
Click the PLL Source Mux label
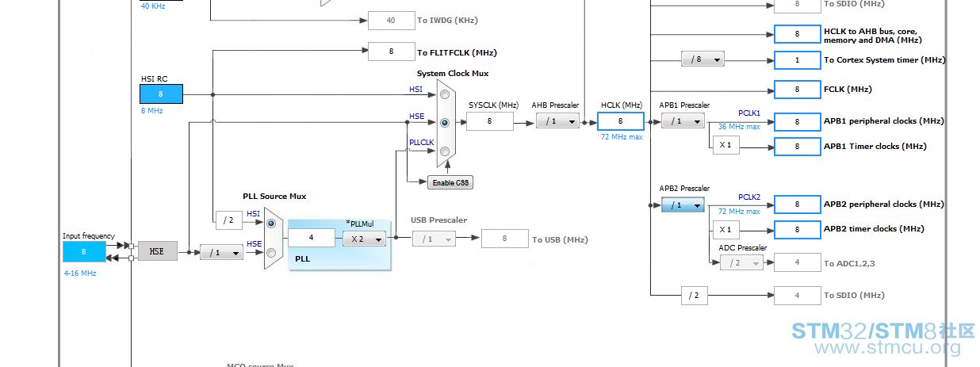click(274, 196)
